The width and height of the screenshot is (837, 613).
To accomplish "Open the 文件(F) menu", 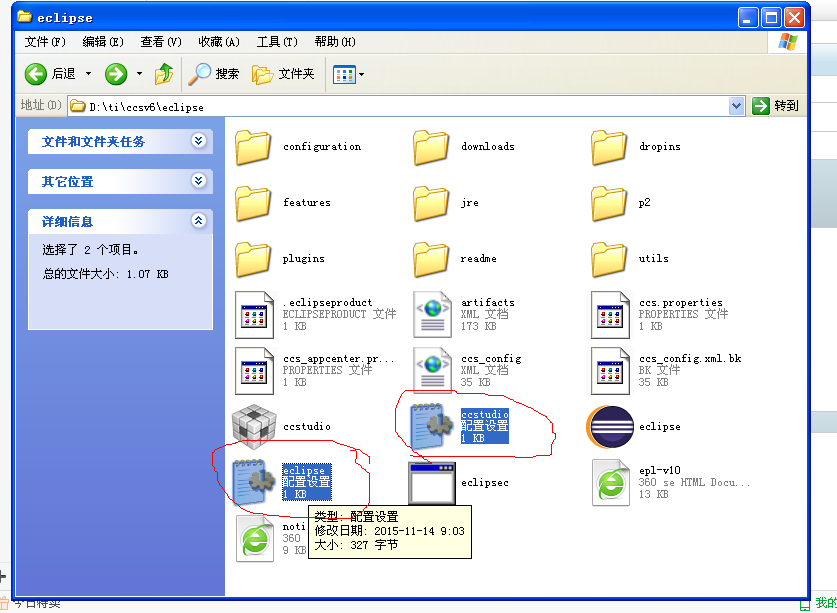I will coord(45,42).
